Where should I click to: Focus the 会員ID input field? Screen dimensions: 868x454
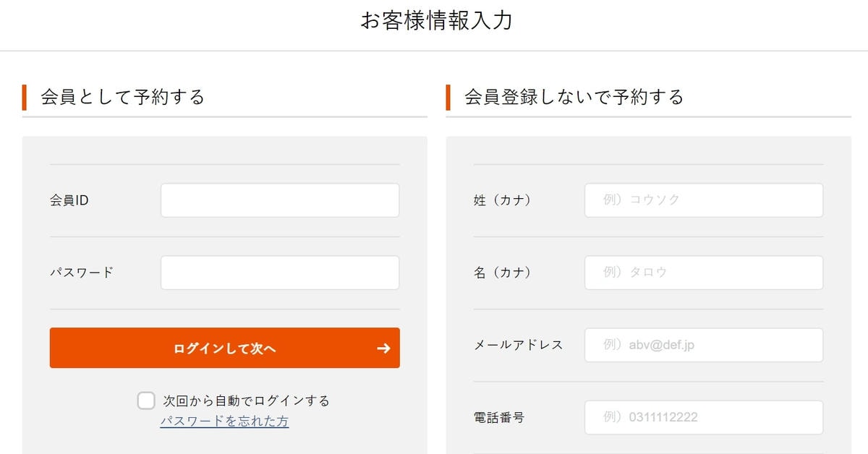tap(280, 200)
